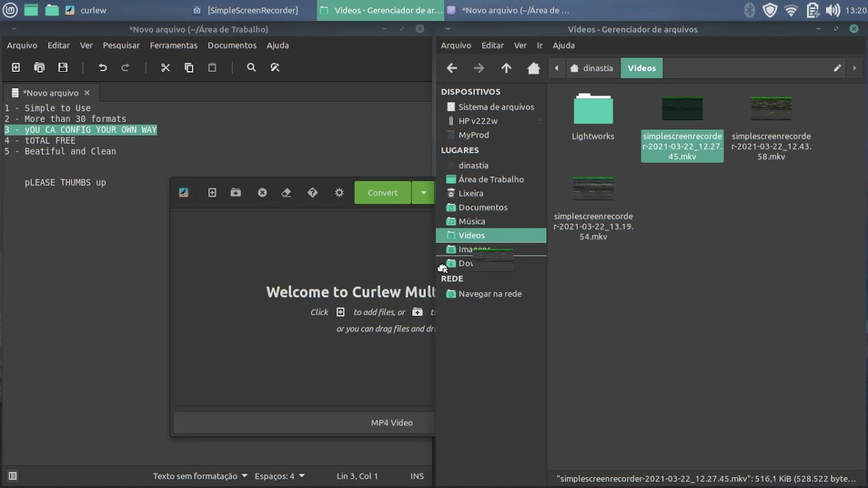Click the Vídeos breadcrumb button
The height and width of the screenshot is (488, 868).
coord(642,68)
